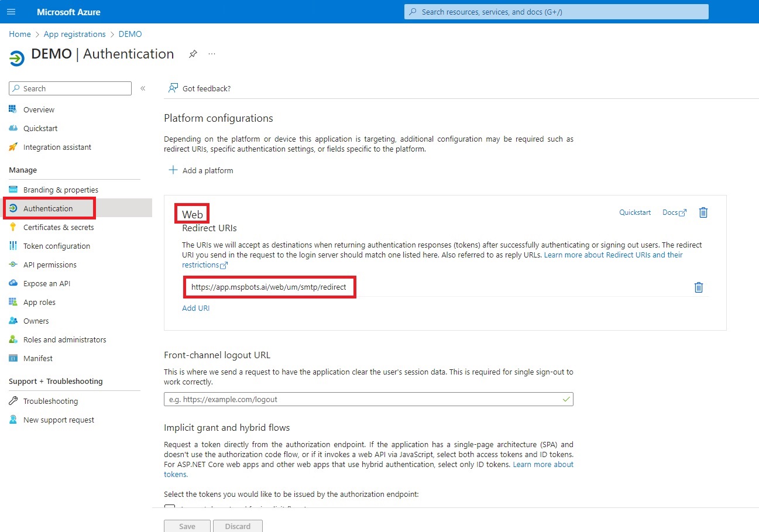This screenshot has height=532, width=759.
Task: Click the Platform configurations heading
Action: pyautogui.click(x=218, y=118)
